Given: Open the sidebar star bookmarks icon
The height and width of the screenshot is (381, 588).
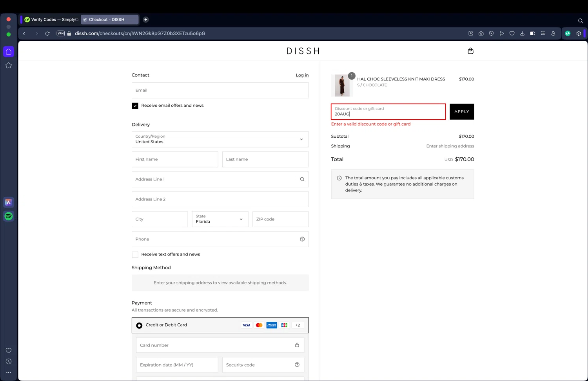Looking at the screenshot, I should pos(9,66).
